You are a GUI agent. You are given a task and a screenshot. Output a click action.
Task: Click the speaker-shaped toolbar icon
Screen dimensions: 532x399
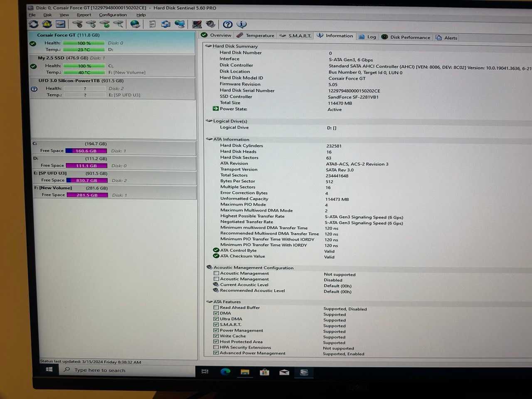(x=211, y=25)
